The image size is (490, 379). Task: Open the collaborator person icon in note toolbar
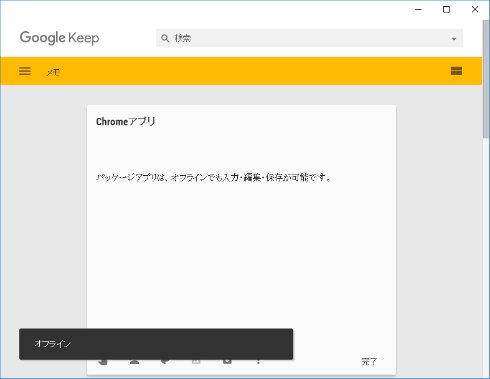[134, 361]
